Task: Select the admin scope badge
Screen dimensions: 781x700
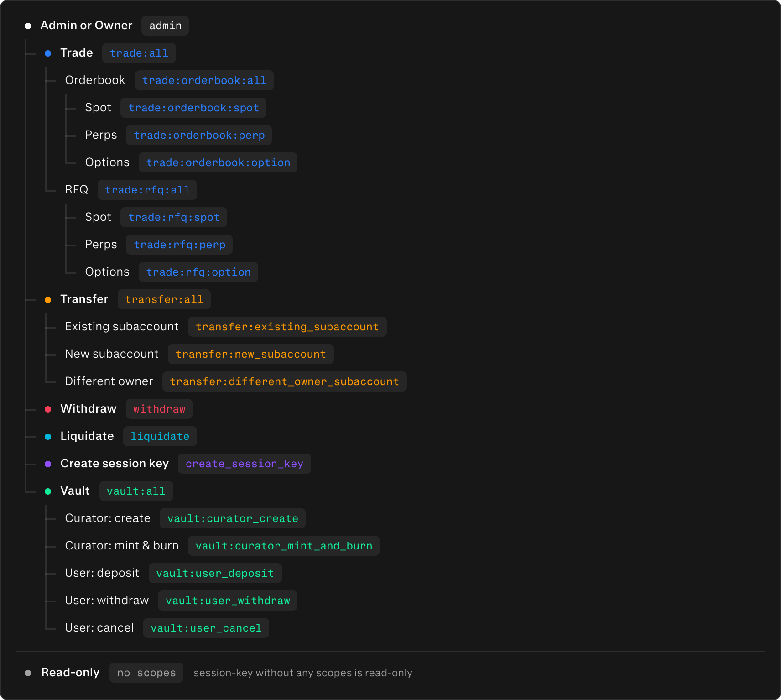Action: coord(165,26)
